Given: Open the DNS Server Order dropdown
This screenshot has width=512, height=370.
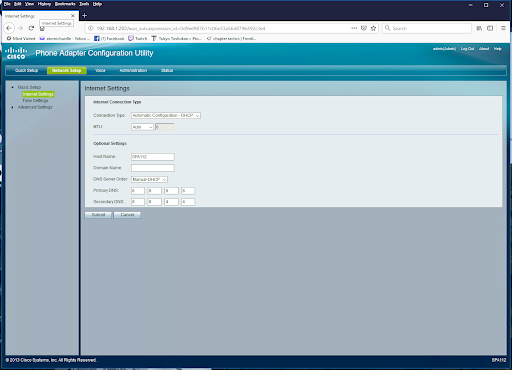Looking at the screenshot, I should coord(149,179).
